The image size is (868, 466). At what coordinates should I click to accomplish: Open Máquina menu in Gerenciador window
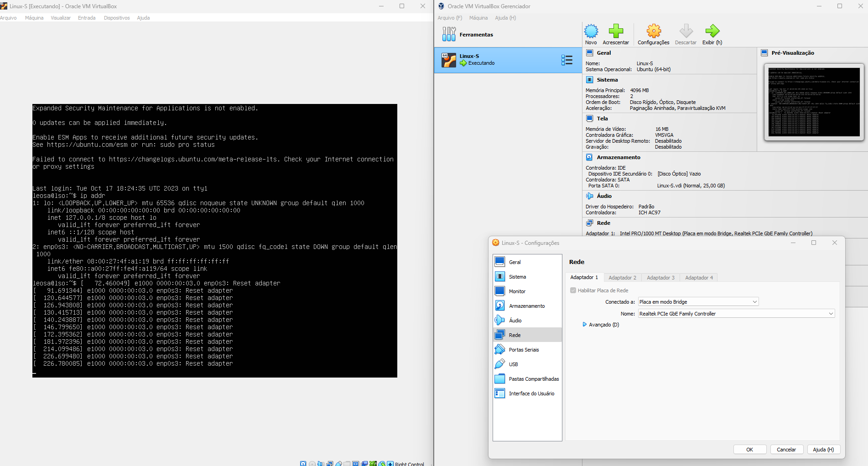click(478, 18)
